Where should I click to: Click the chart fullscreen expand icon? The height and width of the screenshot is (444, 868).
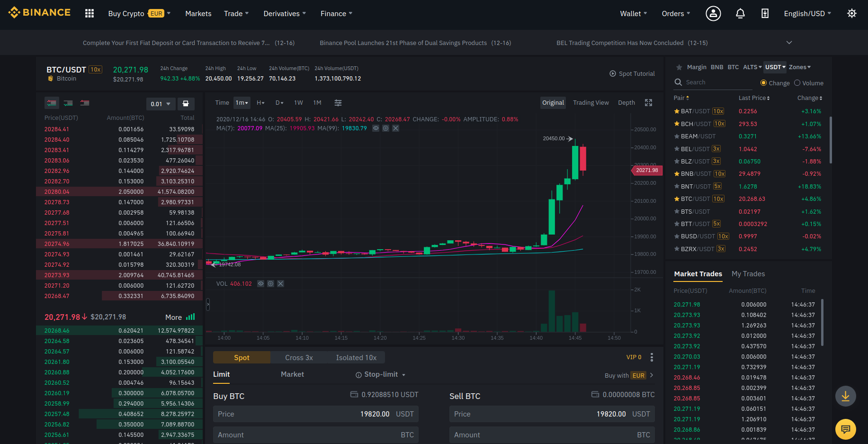[x=648, y=103]
